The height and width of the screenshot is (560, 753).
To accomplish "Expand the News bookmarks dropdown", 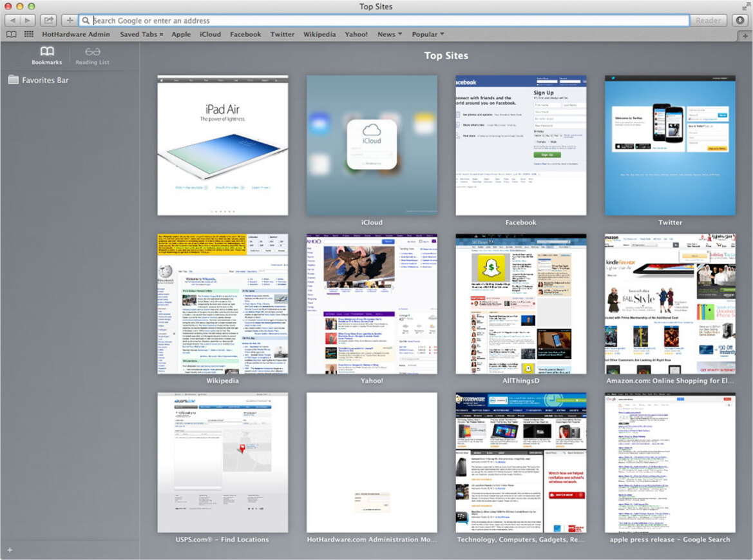I will click(390, 34).
